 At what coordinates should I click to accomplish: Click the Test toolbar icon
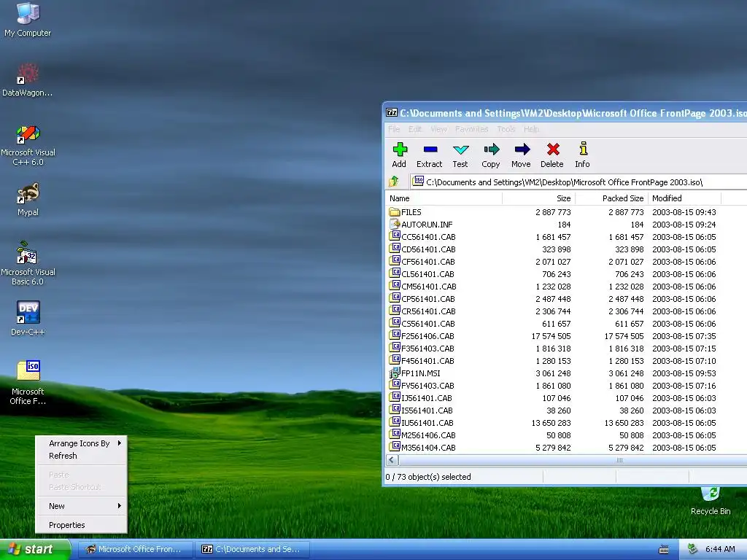460,149
